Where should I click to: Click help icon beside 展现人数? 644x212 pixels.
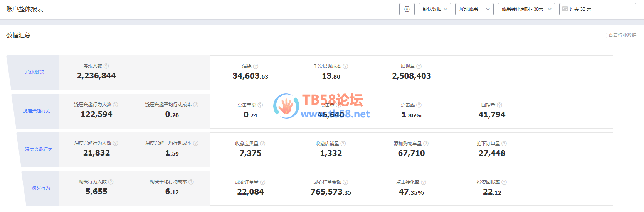[x=106, y=66]
